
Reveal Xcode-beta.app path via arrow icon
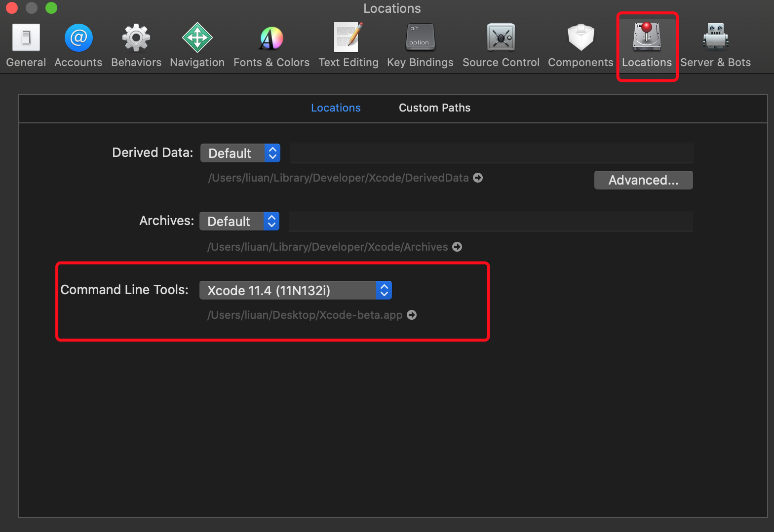pyautogui.click(x=412, y=315)
